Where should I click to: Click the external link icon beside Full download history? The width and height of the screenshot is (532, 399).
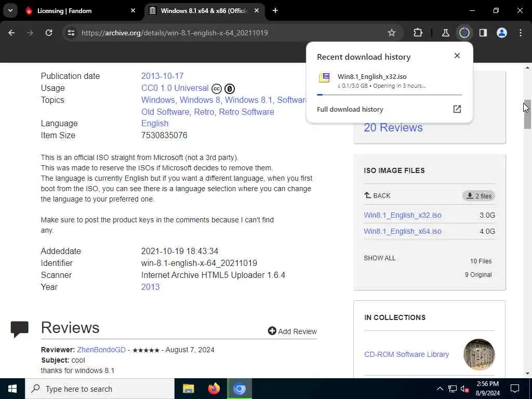coord(457,109)
